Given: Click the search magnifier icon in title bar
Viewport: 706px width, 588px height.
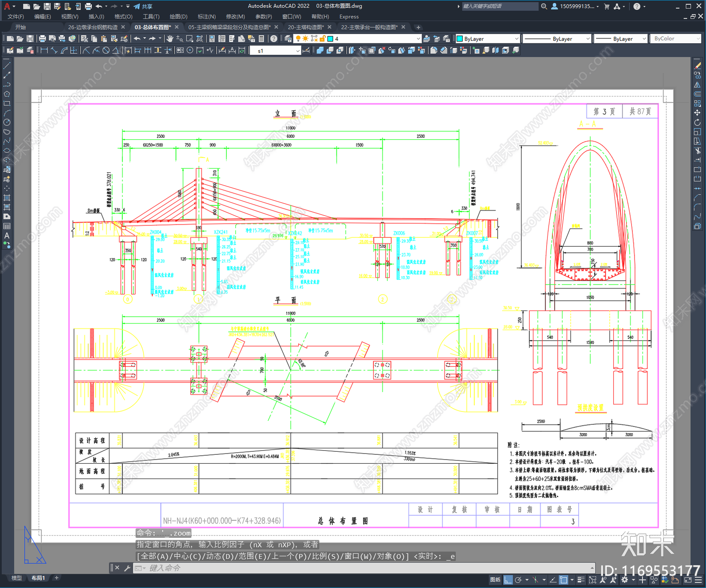Looking at the screenshot, I should pos(544,6).
